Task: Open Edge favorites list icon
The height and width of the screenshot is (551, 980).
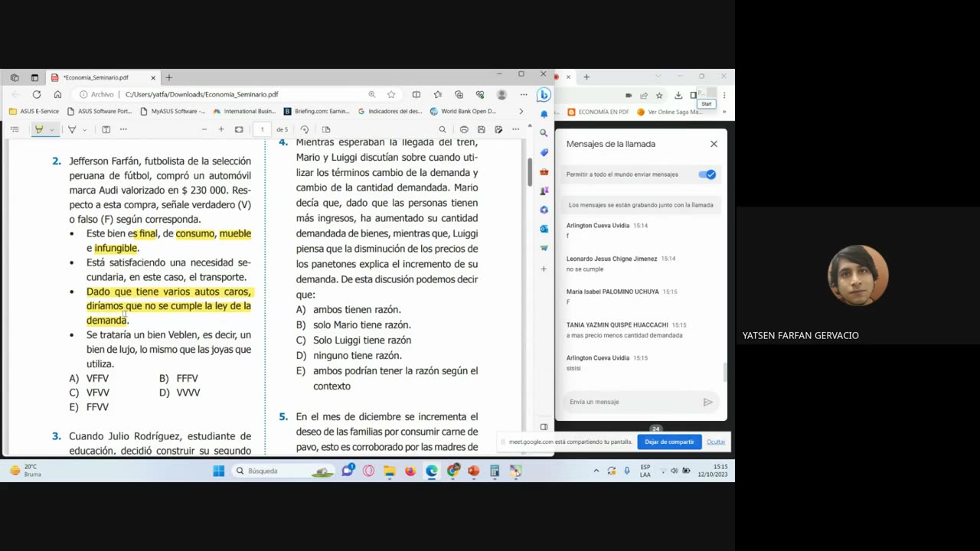Action: pyautogui.click(x=437, y=94)
